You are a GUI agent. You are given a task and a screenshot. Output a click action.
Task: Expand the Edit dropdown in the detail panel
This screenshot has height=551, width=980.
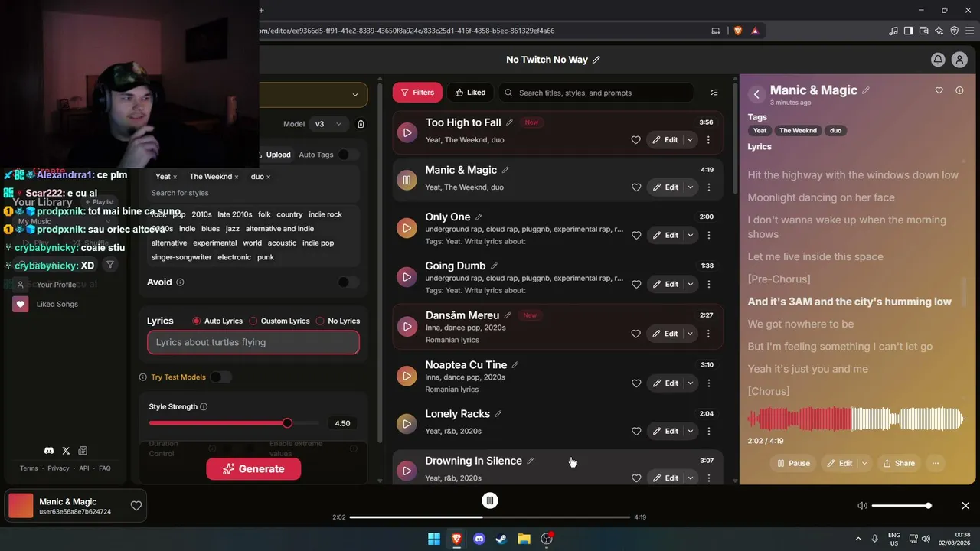[x=864, y=463]
